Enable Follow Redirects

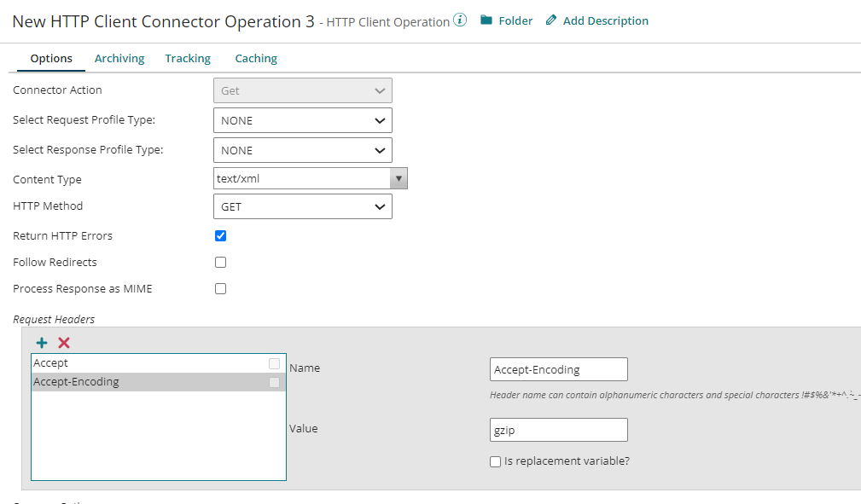(220, 262)
